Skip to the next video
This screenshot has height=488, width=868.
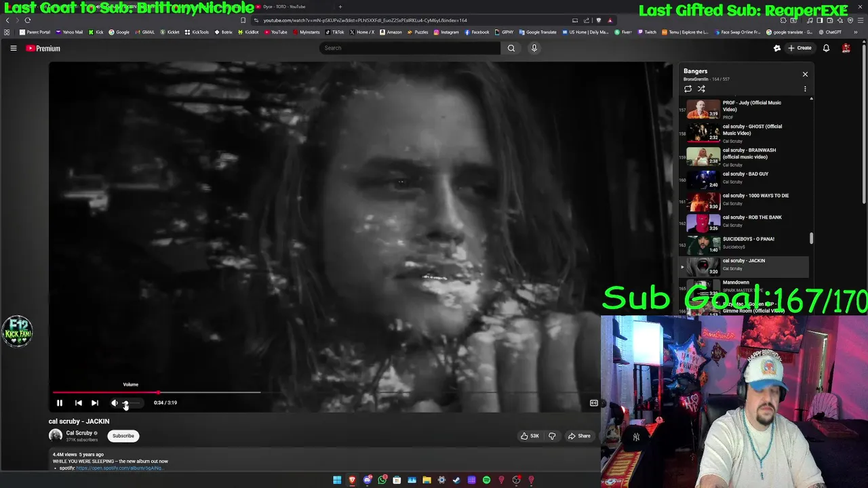(x=94, y=403)
